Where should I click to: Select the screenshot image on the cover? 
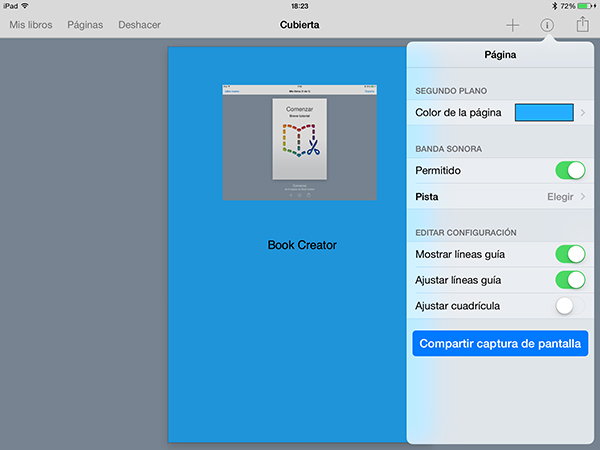point(300,142)
